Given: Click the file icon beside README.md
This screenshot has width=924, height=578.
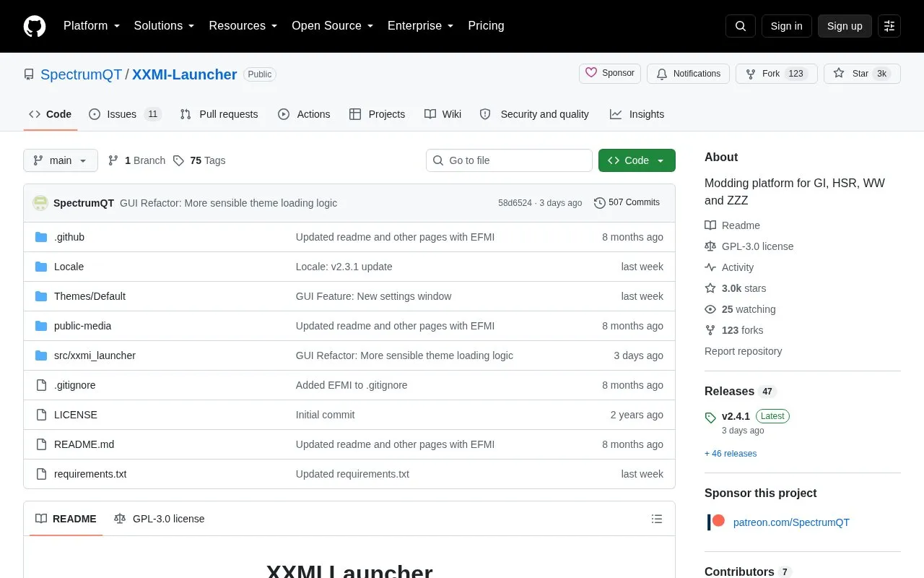Looking at the screenshot, I should point(41,444).
